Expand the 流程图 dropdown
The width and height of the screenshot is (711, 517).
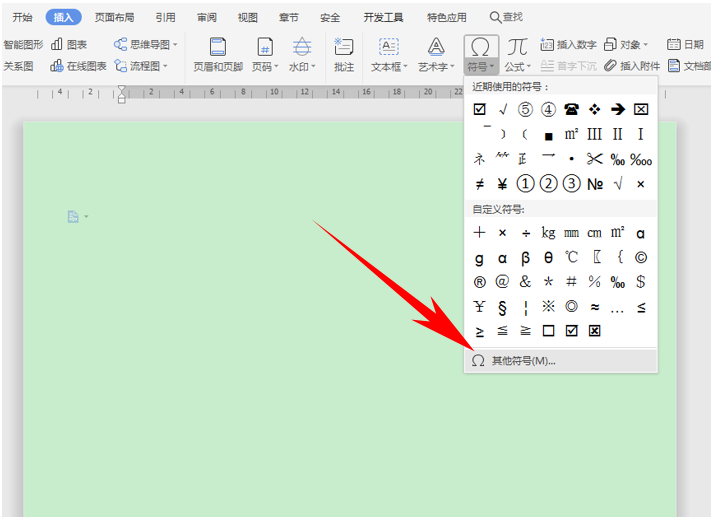tap(141, 66)
